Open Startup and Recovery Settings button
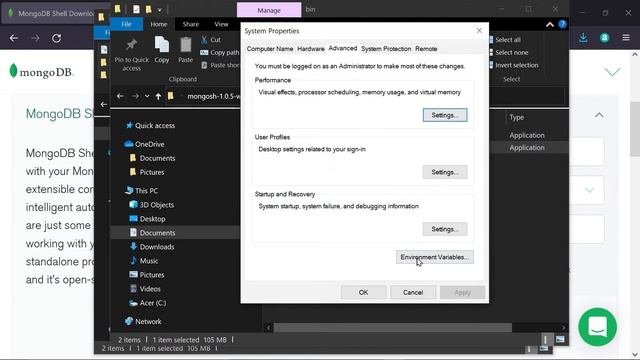This screenshot has height=360, width=640. [x=445, y=229]
